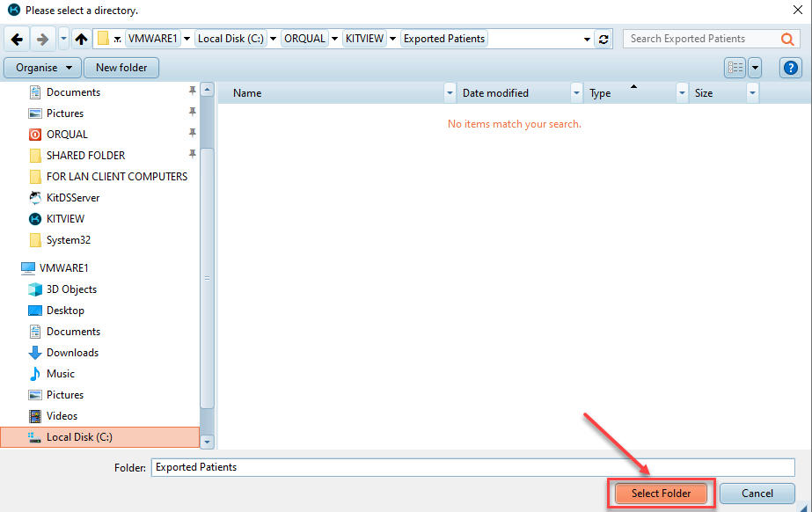Change the file list view layout
The image size is (812, 512).
(x=735, y=68)
